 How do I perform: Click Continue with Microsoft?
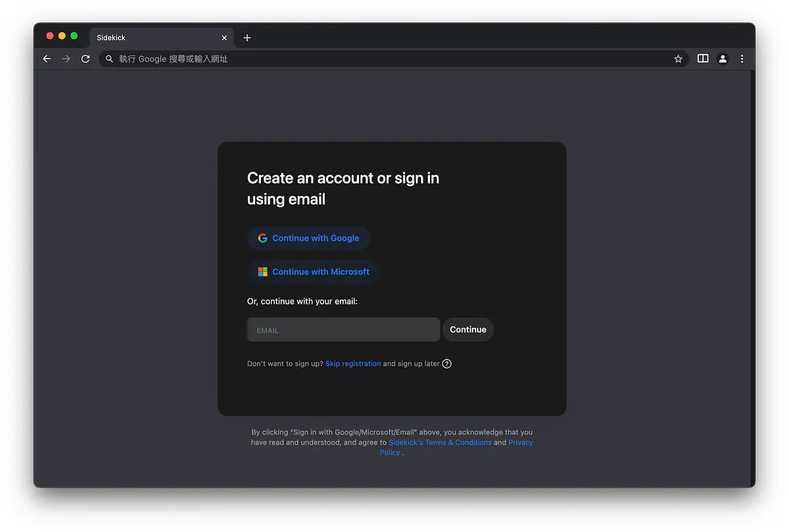(x=313, y=272)
